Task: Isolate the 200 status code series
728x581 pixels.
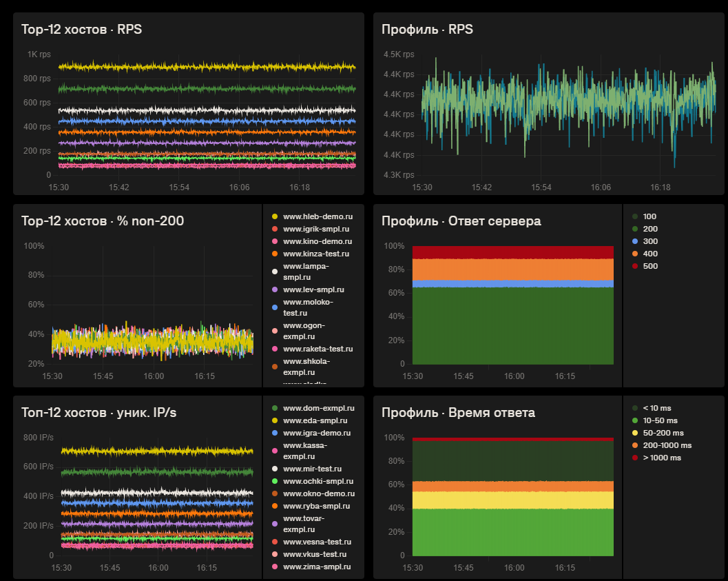Action: click(650, 229)
